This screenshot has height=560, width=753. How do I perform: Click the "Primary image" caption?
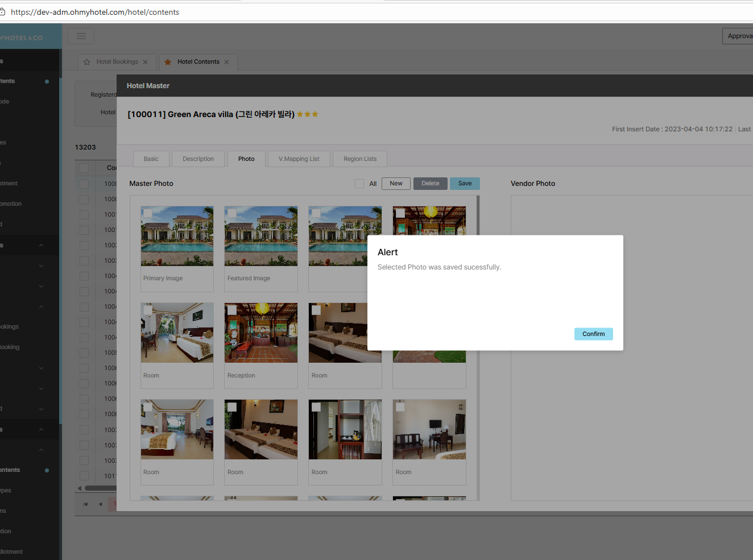pos(163,279)
